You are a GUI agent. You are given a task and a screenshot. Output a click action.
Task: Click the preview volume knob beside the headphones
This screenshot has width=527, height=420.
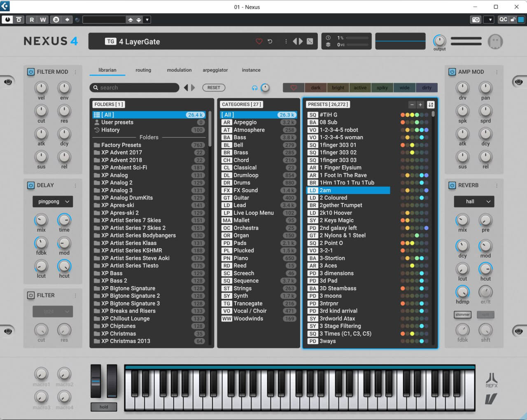(x=265, y=88)
